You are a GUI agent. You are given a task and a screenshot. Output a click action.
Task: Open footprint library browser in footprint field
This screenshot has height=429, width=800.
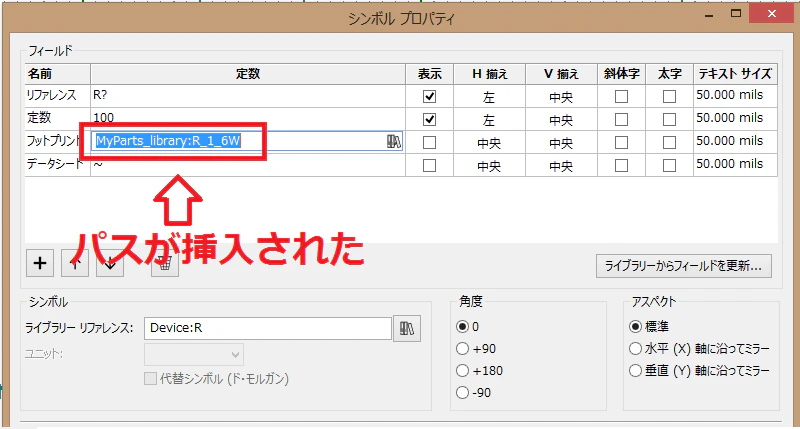tap(393, 141)
